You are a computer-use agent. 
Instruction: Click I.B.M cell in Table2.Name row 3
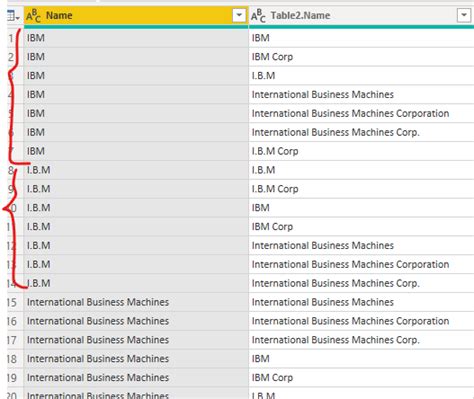pyautogui.click(x=361, y=76)
